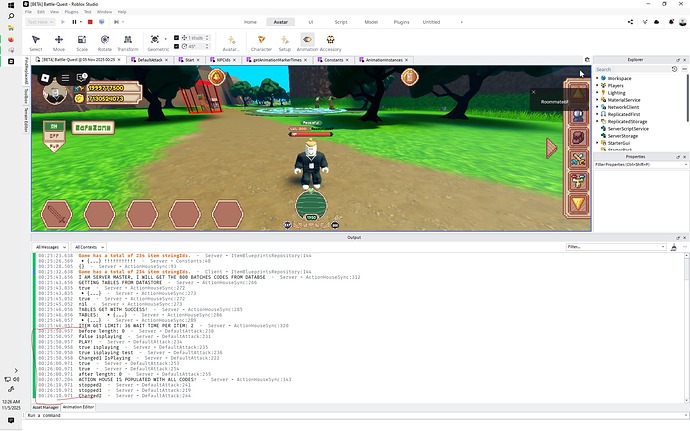The image size is (690, 431).
Task: Click the down triangle in game sidebar
Action: (x=578, y=203)
